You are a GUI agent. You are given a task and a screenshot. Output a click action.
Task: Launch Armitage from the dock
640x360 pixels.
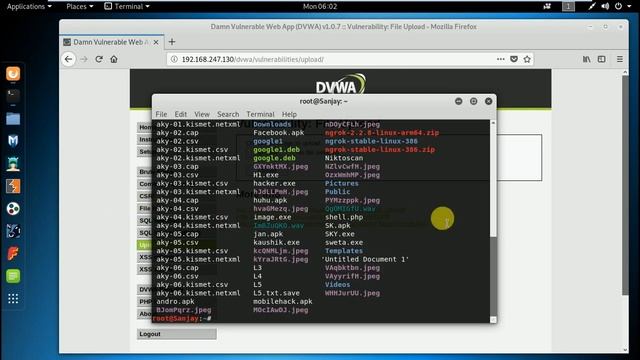tap(13, 164)
